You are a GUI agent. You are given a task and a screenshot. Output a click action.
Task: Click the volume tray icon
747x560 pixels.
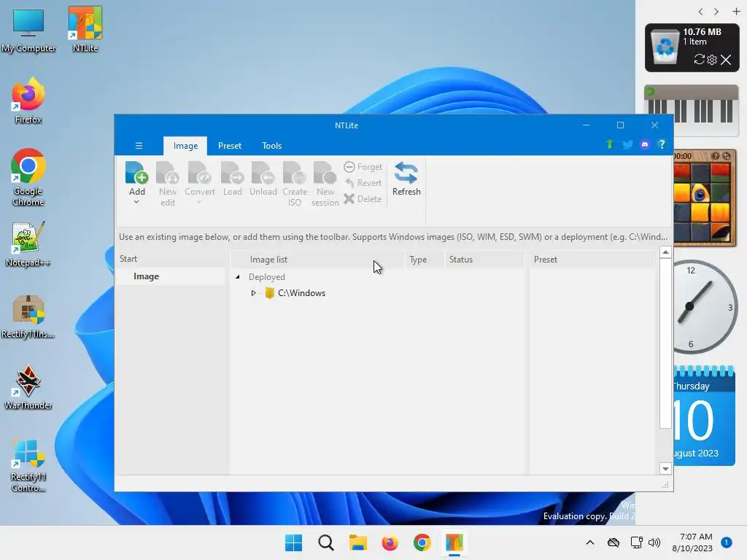(x=654, y=542)
